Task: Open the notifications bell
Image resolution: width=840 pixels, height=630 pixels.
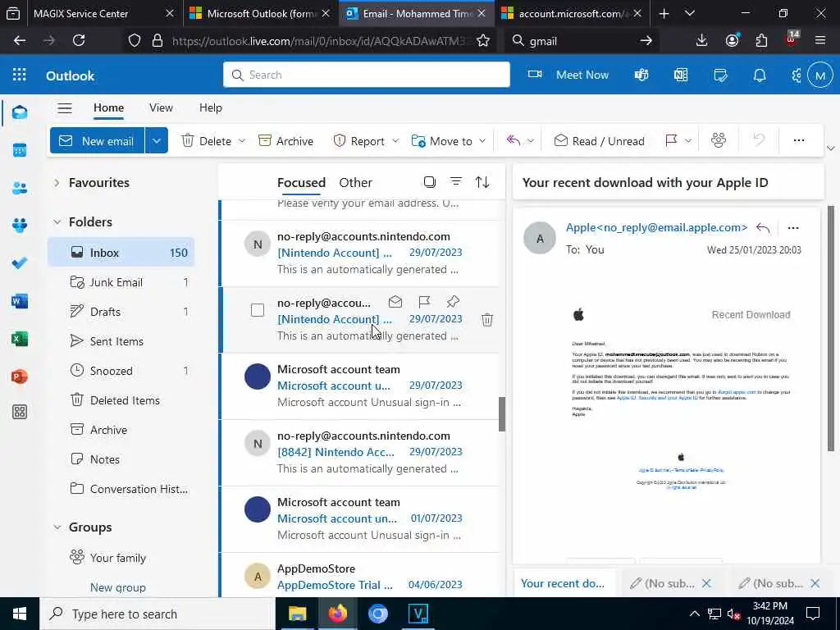Action: pyautogui.click(x=760, y=75)
